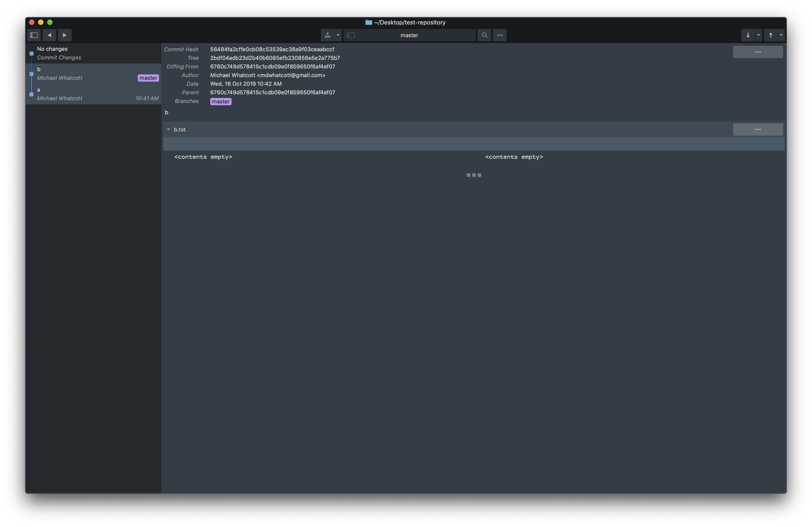Screen dimensions: 812x527
Task: Click the author Michael Whatcott email
Action: point(268,76)
